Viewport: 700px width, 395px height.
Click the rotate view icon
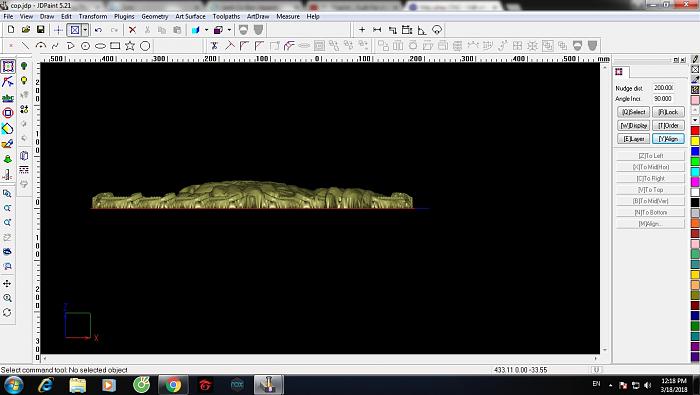tap(7, 312)
